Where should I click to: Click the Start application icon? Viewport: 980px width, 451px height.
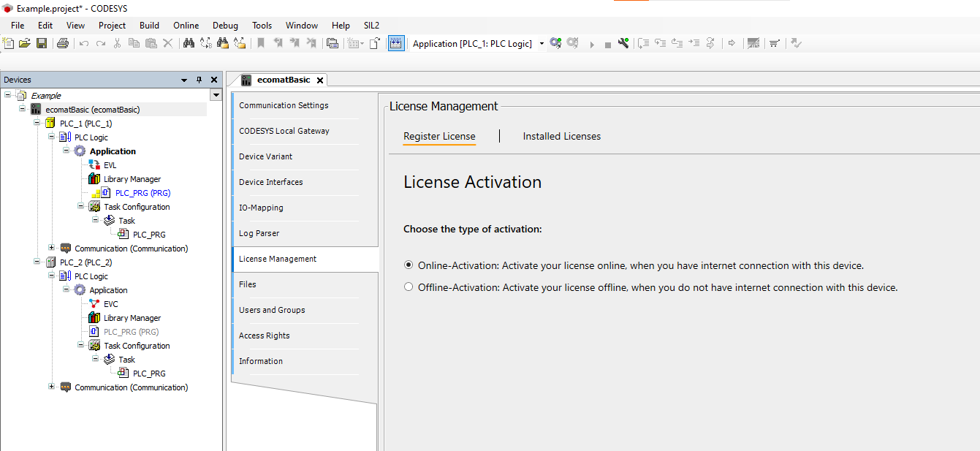click(592, 43)
